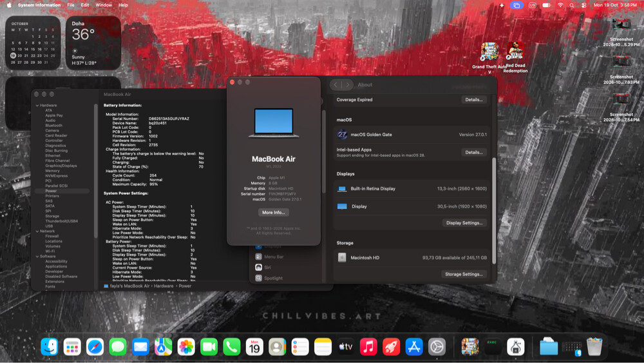Click Display Settings button
Image resolution: width=644 pixels, height=363 pixels.
point(464,223)
